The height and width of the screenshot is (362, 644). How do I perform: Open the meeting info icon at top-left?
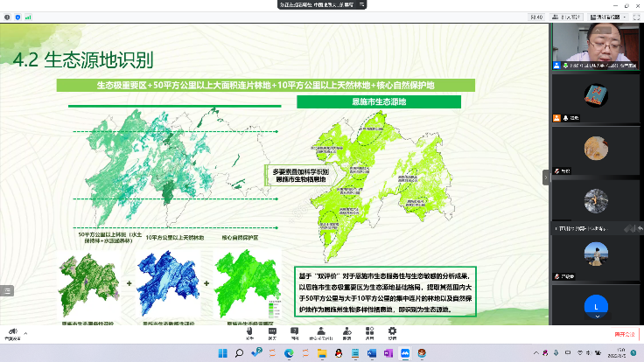pos(6,17)
